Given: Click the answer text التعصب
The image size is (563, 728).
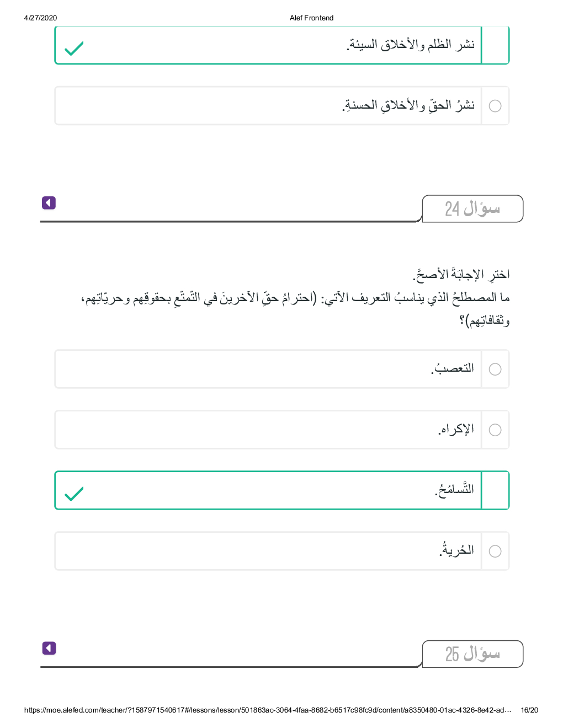Looking at the screenshot, I should 453,368.
